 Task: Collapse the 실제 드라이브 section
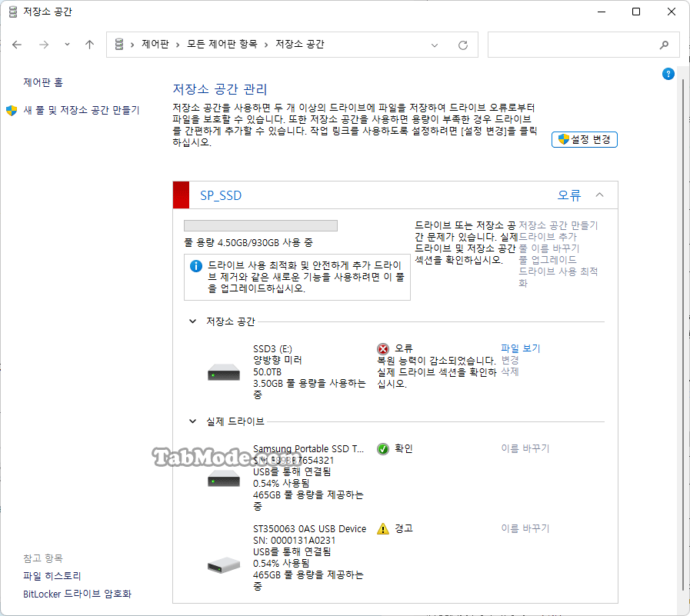coord(192,421)
